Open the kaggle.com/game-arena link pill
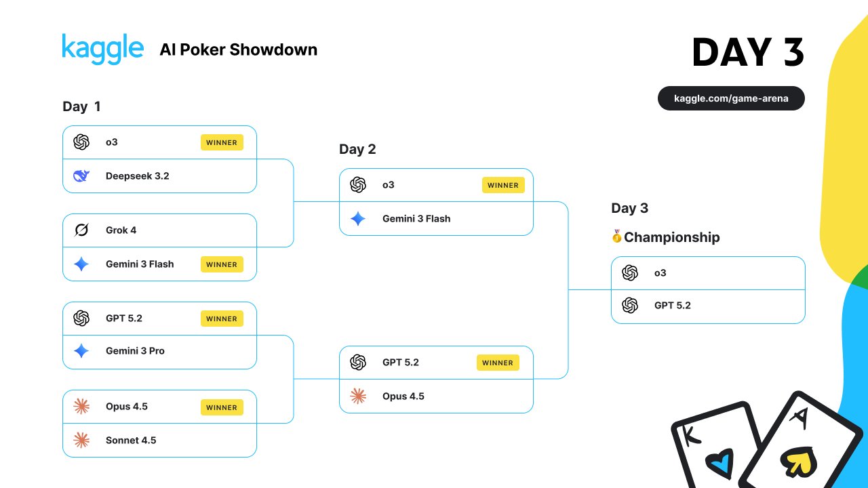 [731, 98]
